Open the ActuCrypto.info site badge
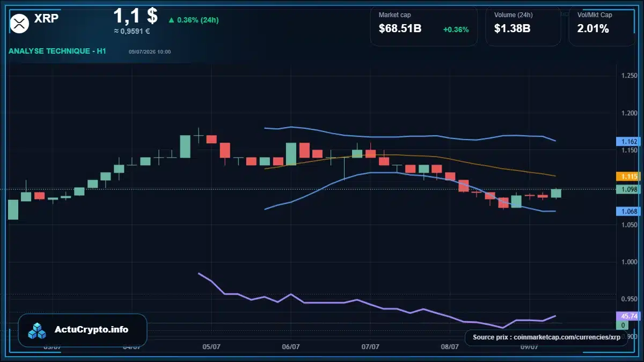Viewport: 644px width, 362px height. [83, 330]
